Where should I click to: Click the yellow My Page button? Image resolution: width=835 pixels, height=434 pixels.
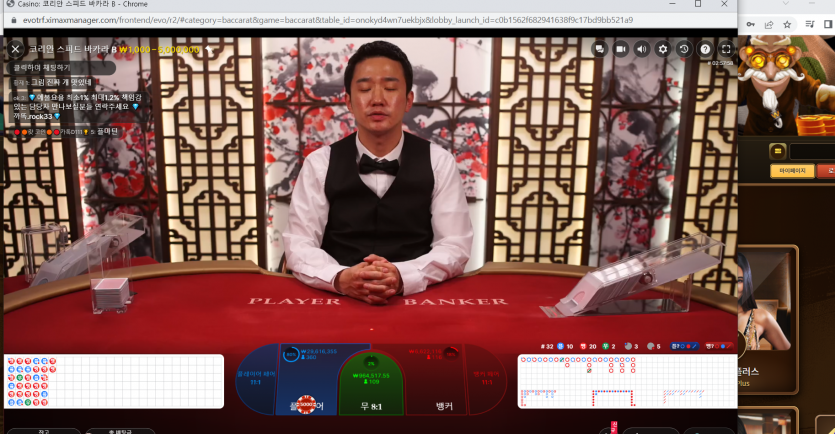coord(792,171)
